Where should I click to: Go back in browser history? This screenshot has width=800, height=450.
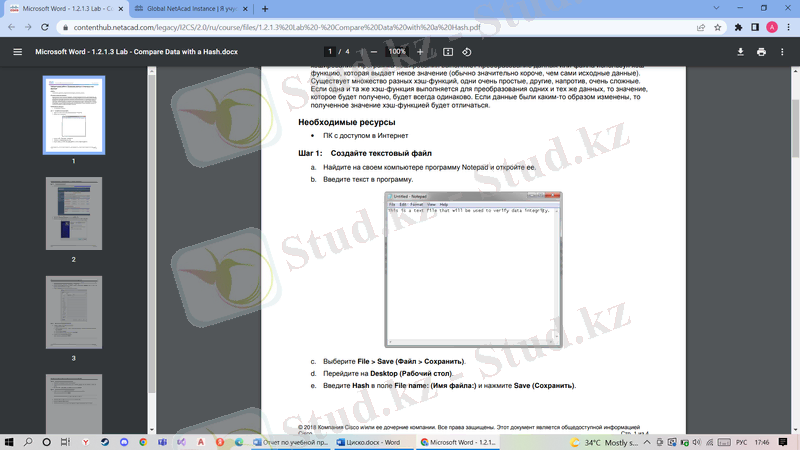coord(11,27)
